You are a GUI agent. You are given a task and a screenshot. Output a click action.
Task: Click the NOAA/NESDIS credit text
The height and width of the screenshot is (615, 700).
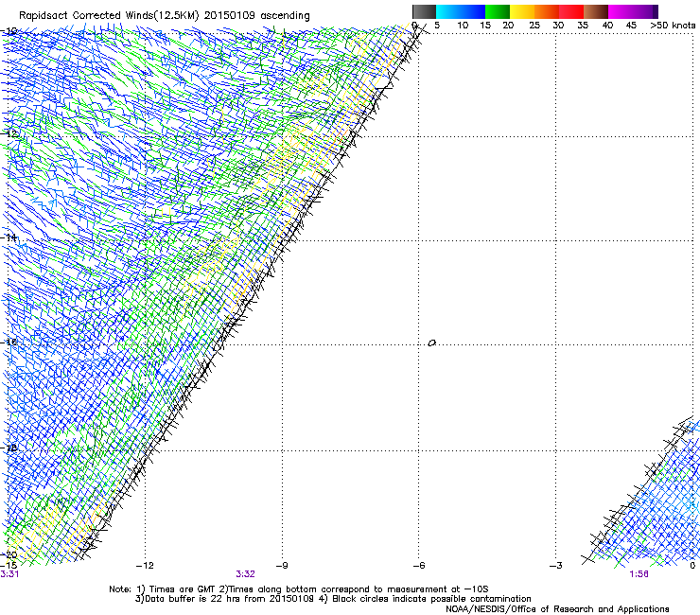click(x=557, y=609)
